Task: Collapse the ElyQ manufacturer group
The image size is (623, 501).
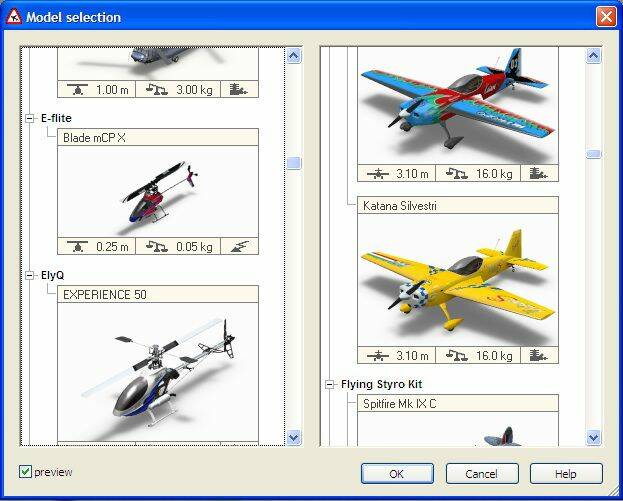Action: point(31,274)
